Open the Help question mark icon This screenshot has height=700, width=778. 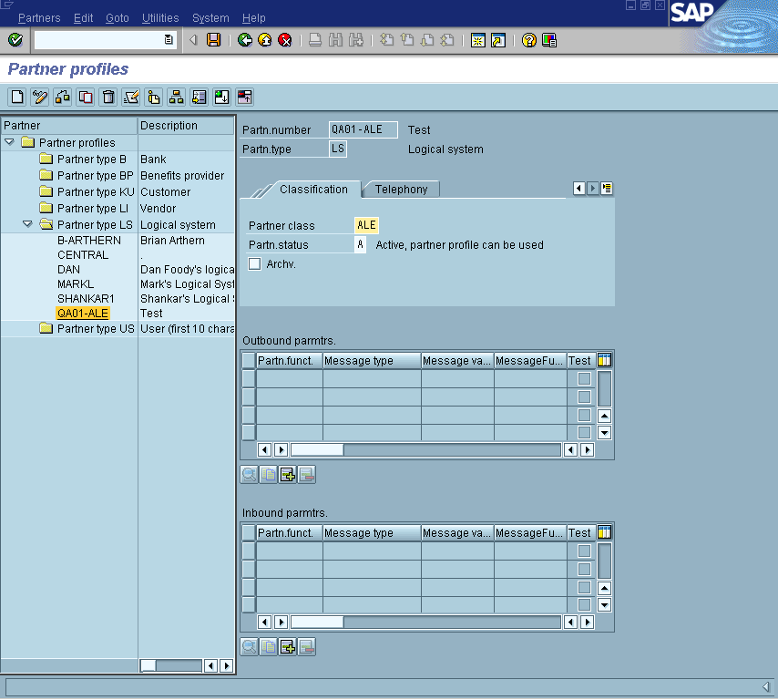[529, 40]
